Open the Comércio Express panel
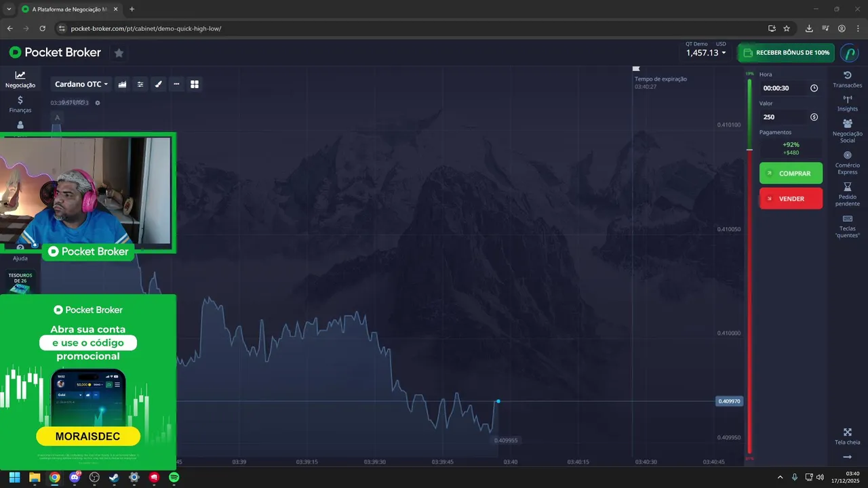 tap(848, 163)
